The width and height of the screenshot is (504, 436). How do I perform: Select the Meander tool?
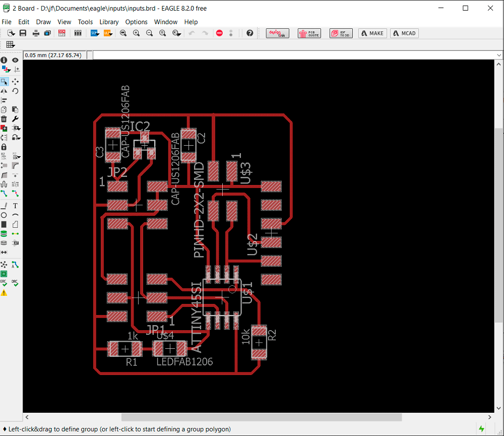pos(4,184)
